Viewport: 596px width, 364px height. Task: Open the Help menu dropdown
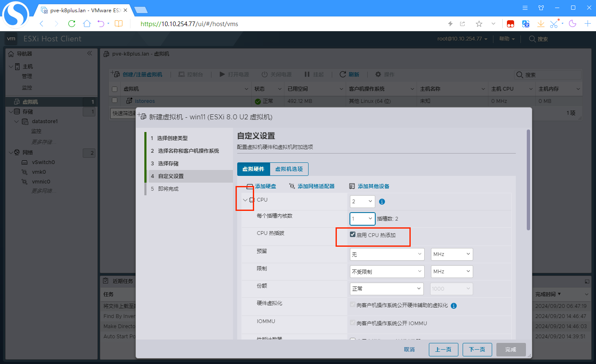(x=507, y=39)
